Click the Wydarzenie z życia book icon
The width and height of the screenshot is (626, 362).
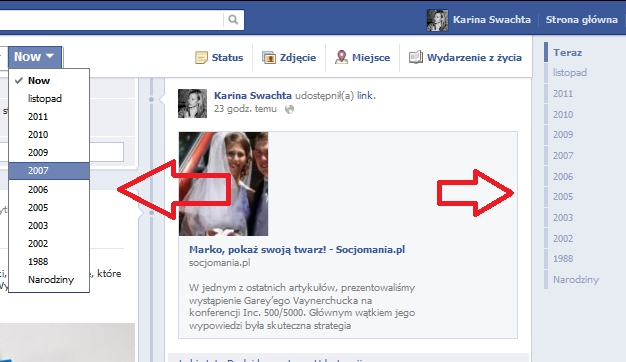click(416, 57)
